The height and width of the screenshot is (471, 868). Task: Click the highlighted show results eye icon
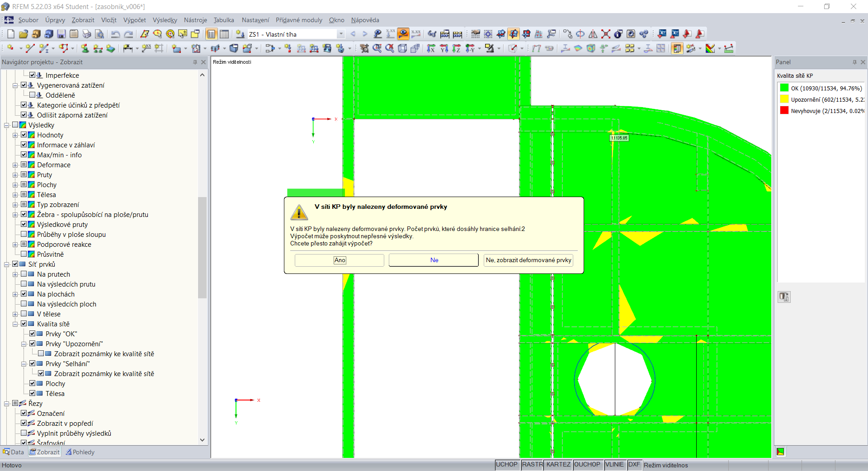(403, 34)
